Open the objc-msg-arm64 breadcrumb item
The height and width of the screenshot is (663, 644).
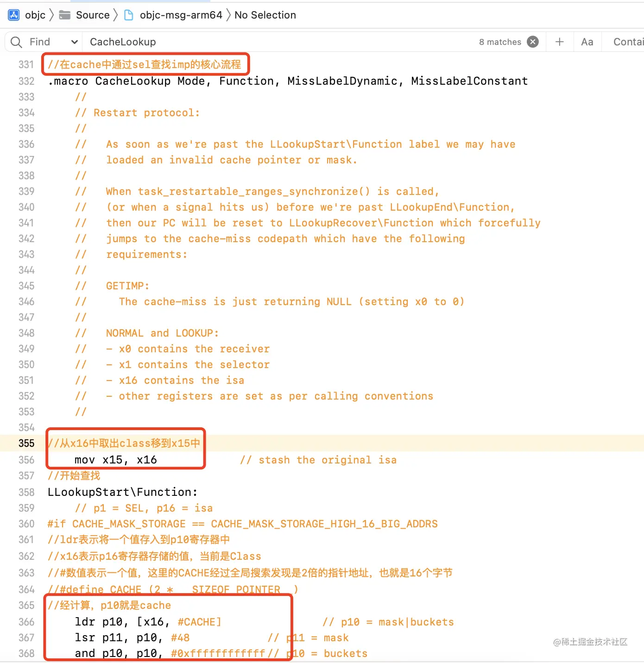(181, 15)
